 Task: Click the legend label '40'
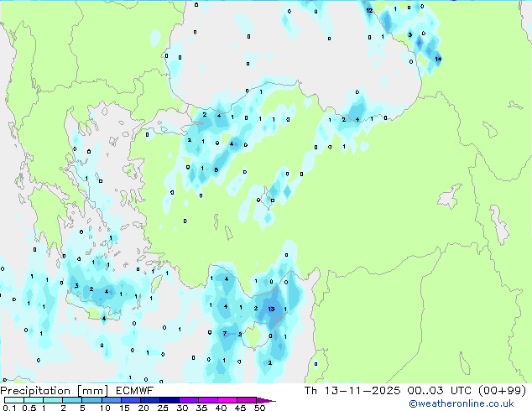click(x=221, y=408)
